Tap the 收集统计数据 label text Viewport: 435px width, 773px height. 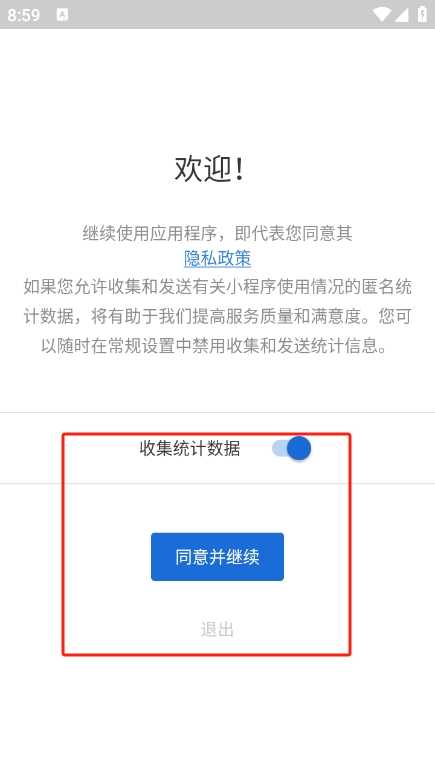pos(190,449)
